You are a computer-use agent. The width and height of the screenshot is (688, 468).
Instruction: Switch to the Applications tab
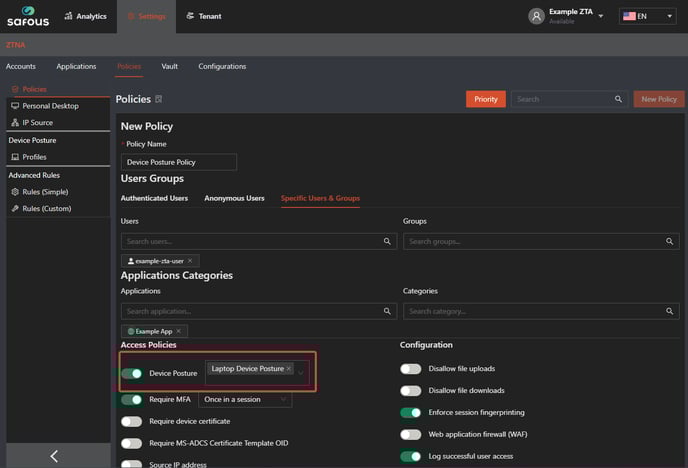[x=76, y=66]
